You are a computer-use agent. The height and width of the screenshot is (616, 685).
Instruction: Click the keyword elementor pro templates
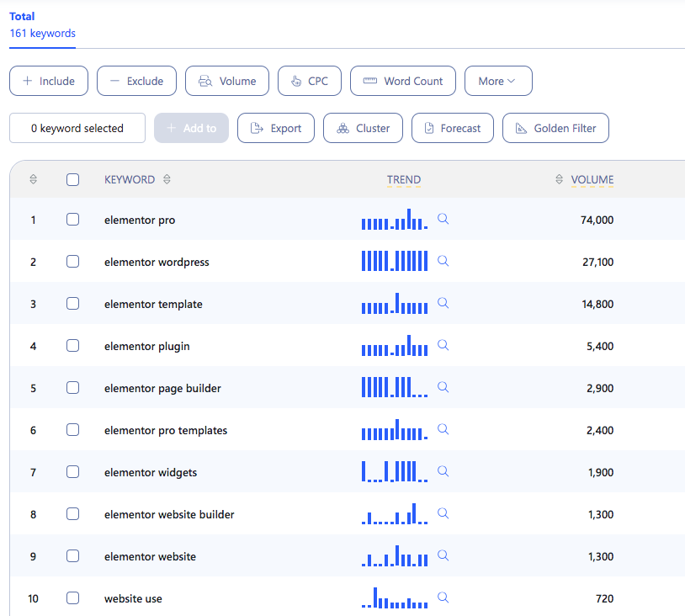coord(166,430)
